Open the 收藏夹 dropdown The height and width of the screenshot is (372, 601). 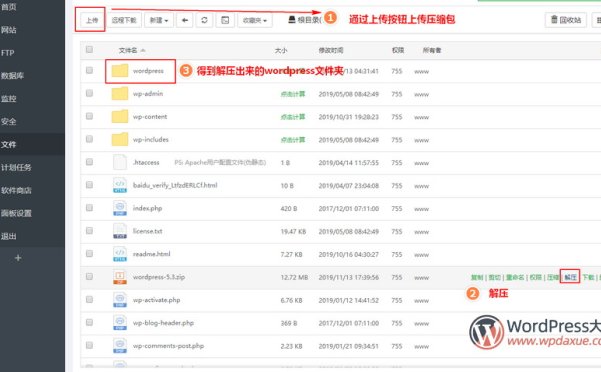(x=255, y=20)
